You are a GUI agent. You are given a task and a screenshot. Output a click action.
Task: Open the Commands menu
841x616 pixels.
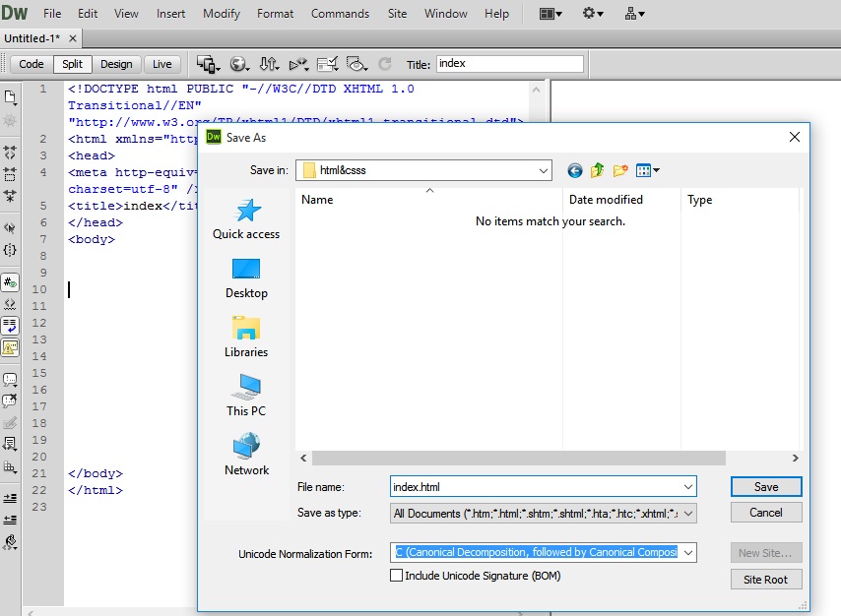(x=340, y=14)
